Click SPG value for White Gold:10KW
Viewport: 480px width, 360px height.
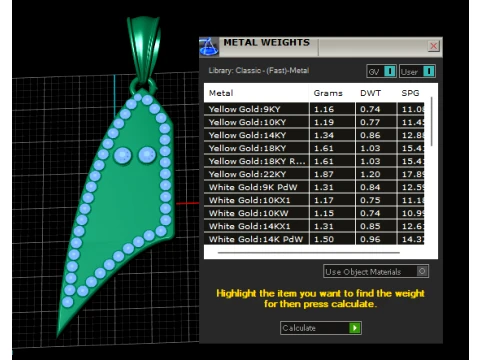click(413, 213)
